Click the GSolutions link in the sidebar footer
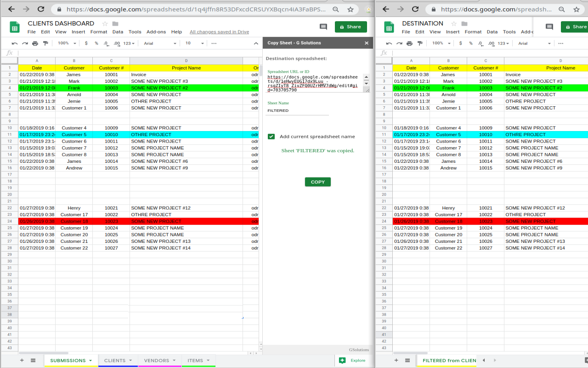Screen dimensions: 588x368 point(359,350)
